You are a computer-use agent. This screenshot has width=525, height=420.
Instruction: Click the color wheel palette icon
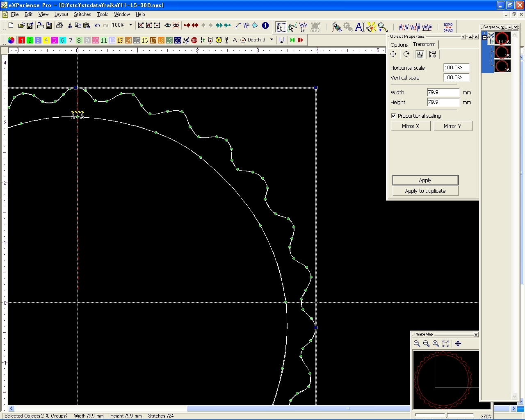click(11, 40)
